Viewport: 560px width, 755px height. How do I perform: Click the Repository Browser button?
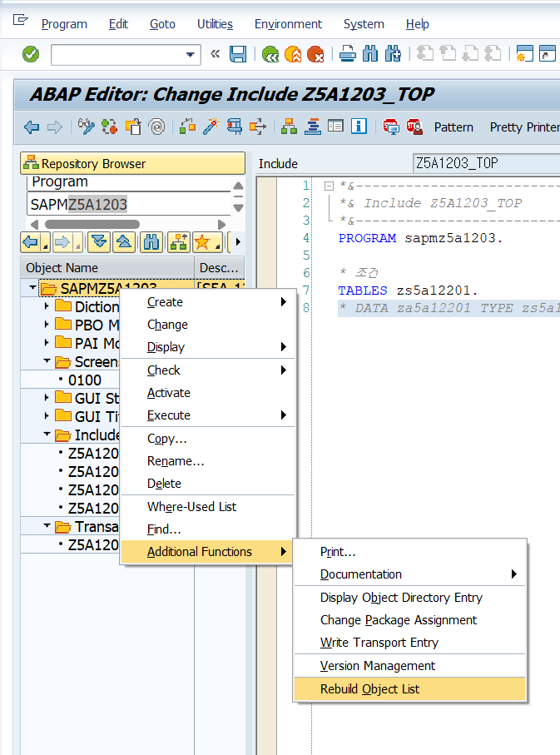coord(132,164)
